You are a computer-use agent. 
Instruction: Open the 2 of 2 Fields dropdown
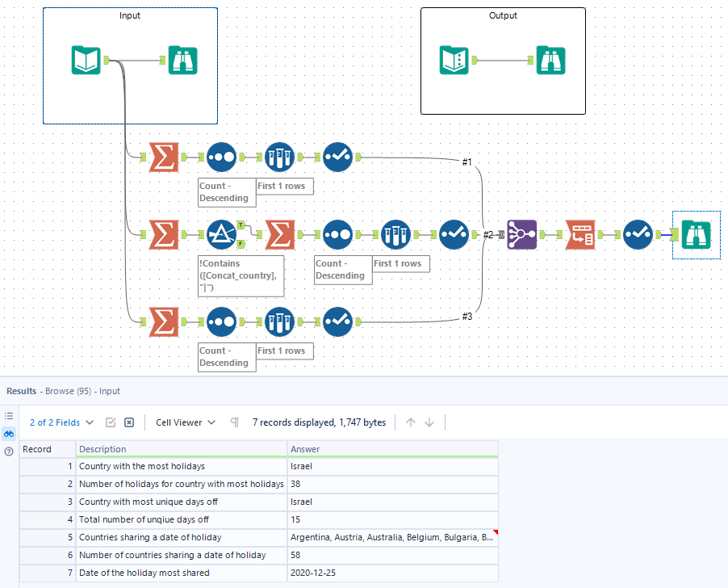62,422
